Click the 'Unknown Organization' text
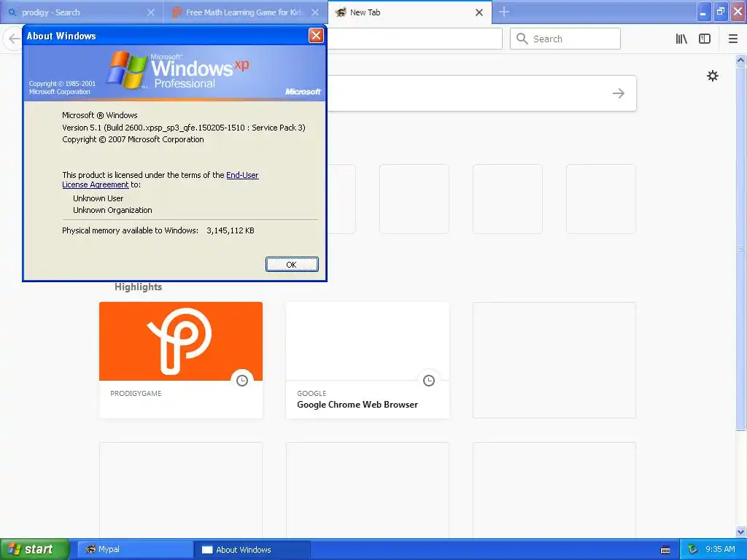 112,210
